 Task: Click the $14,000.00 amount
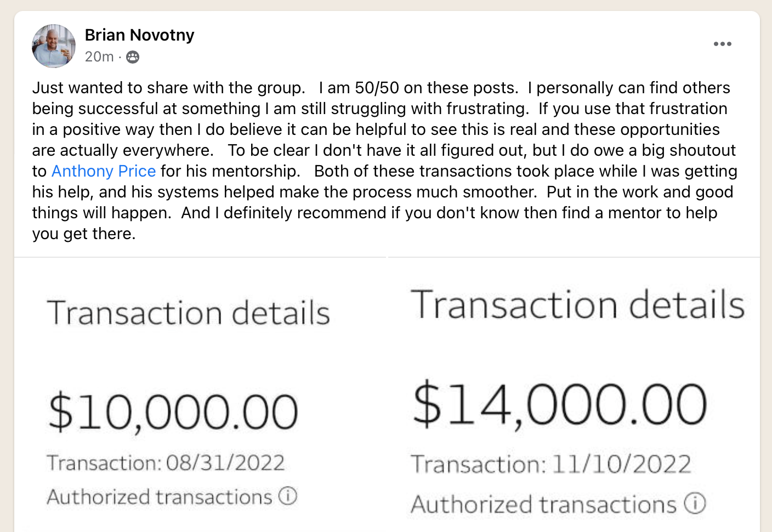pyautogui.click(x=560, y=405)
